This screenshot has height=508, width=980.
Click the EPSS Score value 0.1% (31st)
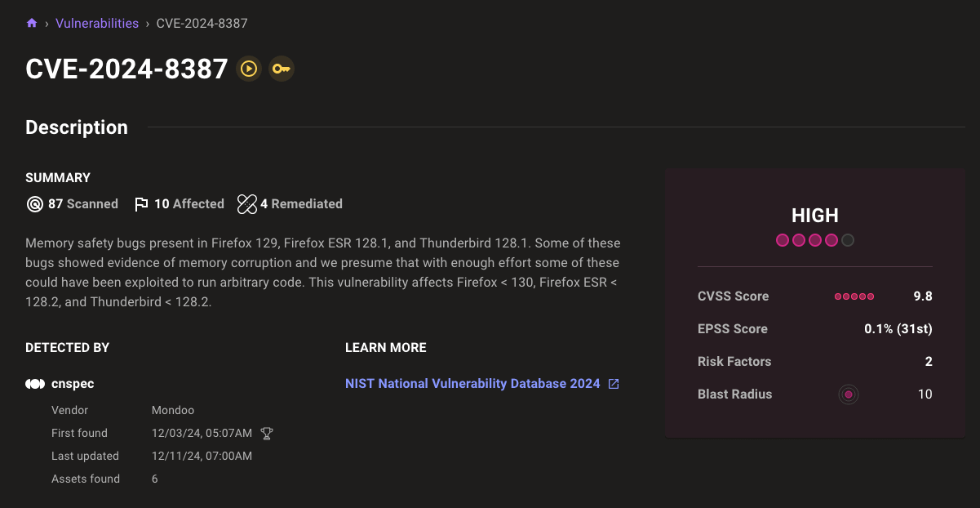point(898,329)
